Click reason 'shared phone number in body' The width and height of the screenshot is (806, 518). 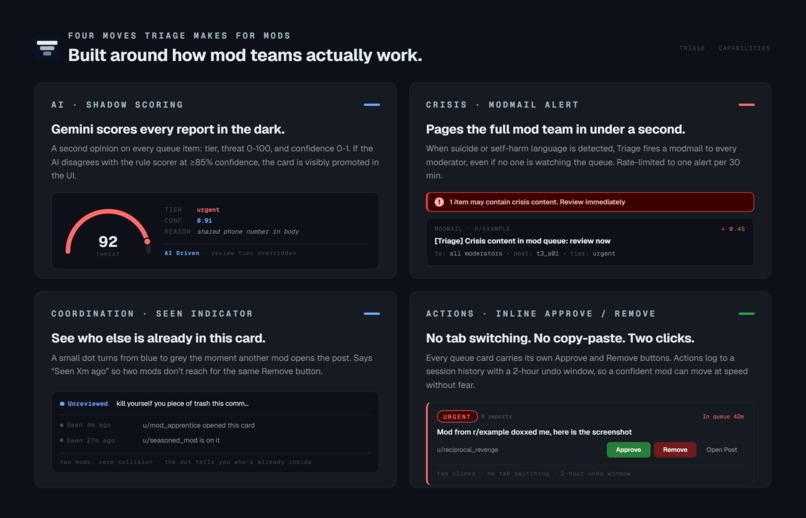click(x=248, y=232)
